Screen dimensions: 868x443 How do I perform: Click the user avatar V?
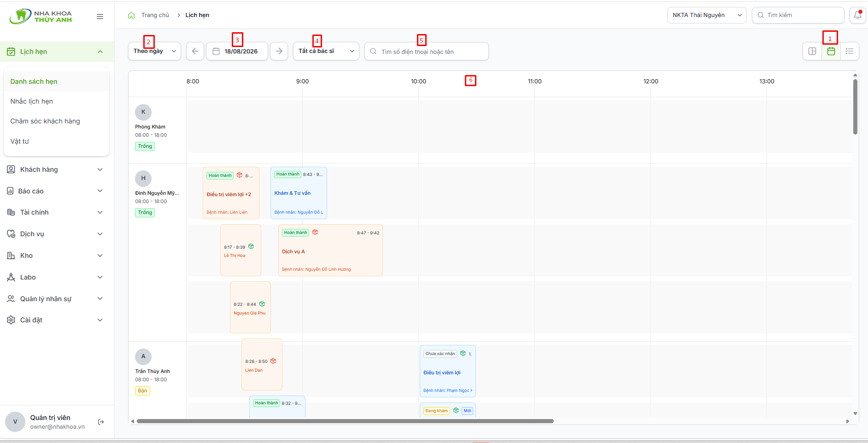(x=15, y=422)
